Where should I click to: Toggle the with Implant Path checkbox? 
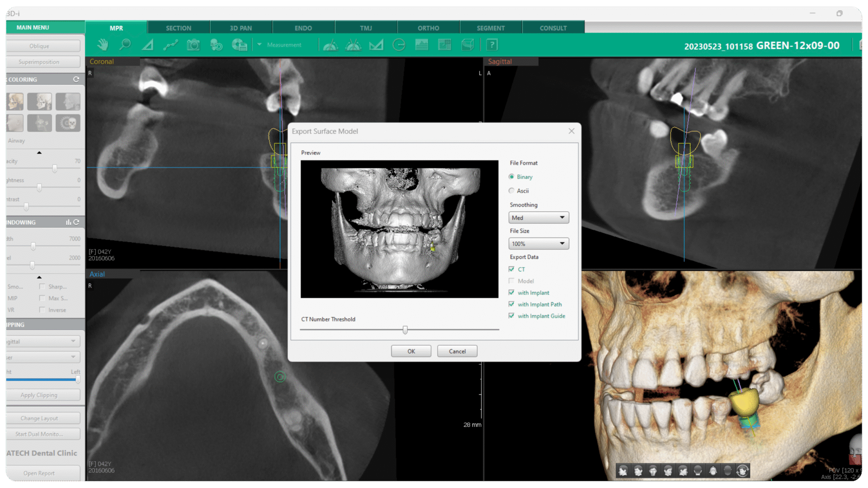coord(511,304)
